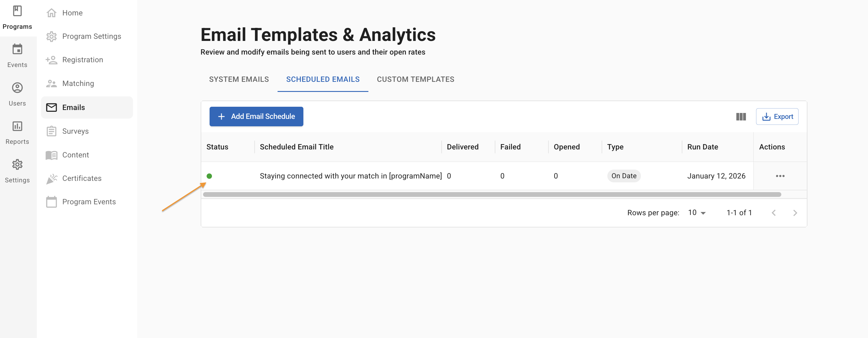Click the On Date type chip
This screenshot has width=868, height=338.
623,176
